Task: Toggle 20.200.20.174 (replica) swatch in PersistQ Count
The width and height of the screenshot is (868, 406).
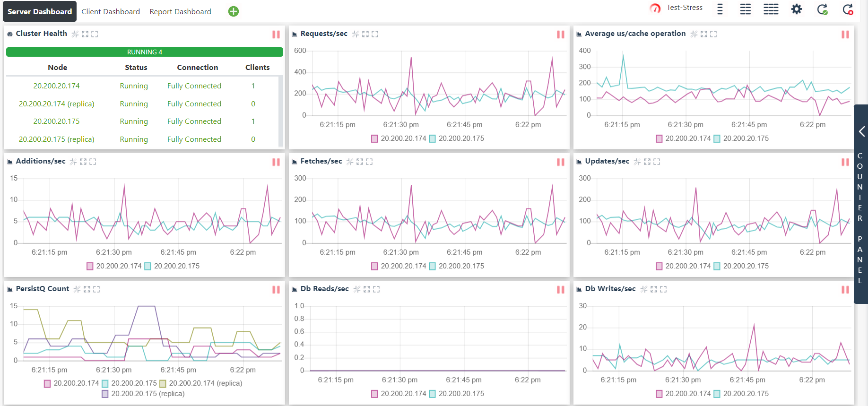Action: click(163, 383)
